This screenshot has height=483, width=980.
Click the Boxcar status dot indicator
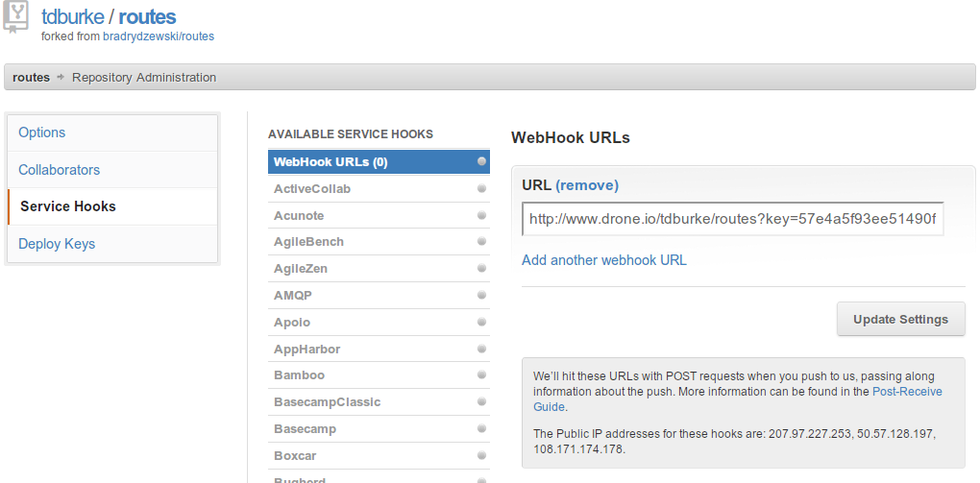point(481,456)
